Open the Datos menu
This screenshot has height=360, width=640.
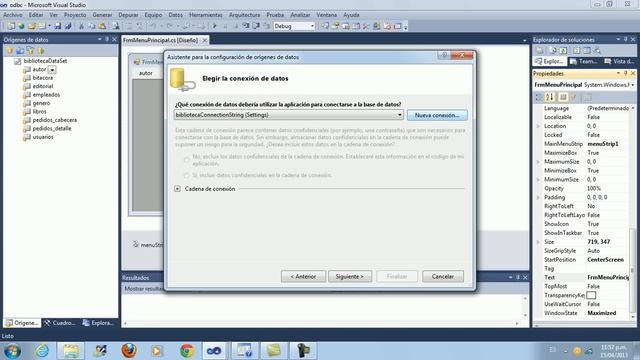coord(176,15)
